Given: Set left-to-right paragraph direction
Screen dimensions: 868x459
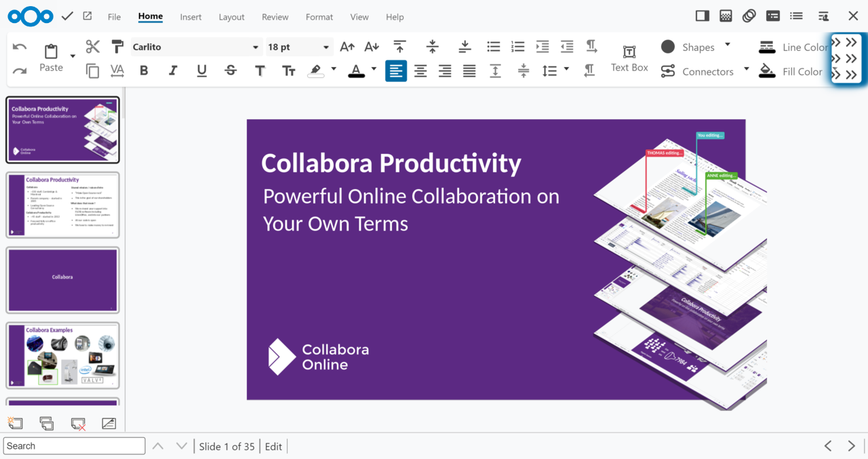Looking at the screenshot, I should 591,47.
